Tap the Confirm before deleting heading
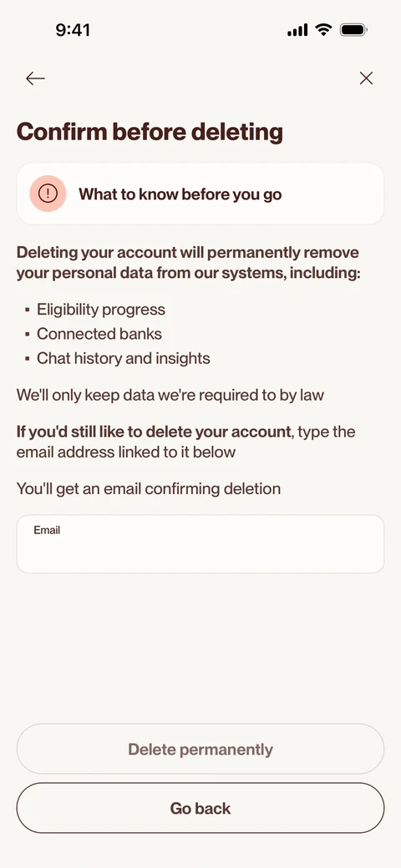The height and width of the screenshot is (868, 401). (x=150, y=133)
